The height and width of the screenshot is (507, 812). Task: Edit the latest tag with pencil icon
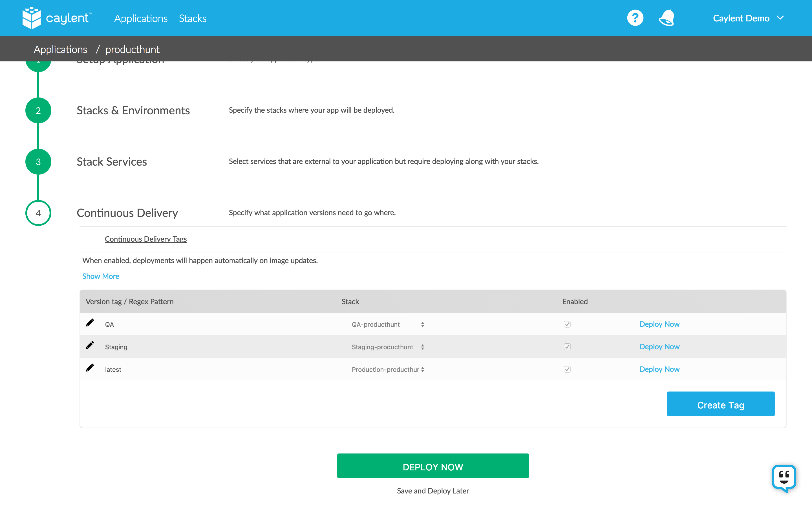point(90,368)
